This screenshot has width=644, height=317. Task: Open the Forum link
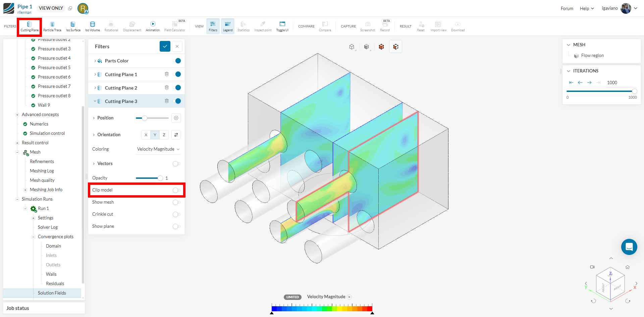pyautogui.click(x=567, y=8)
